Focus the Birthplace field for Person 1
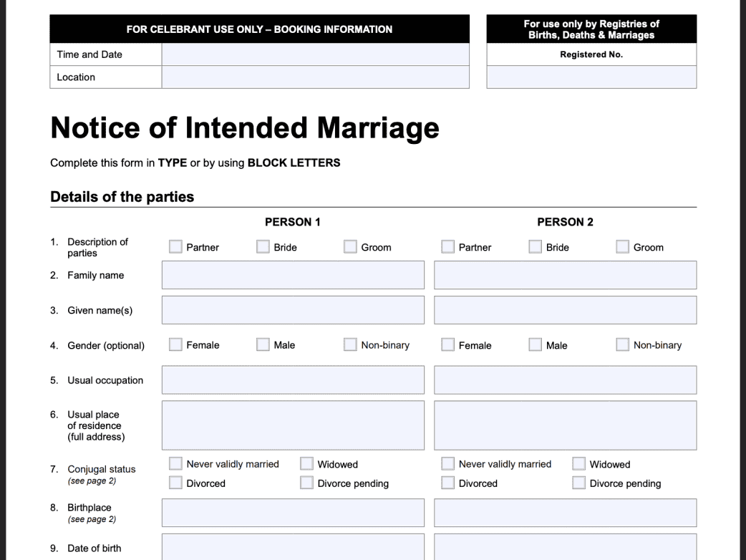Screen dimensions: 746x560 point(293,513)
